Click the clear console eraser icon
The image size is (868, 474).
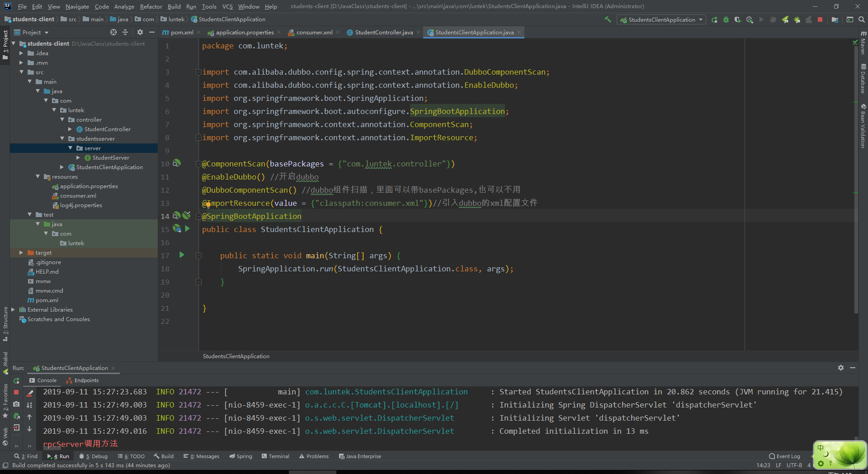(x=29, y=393)
